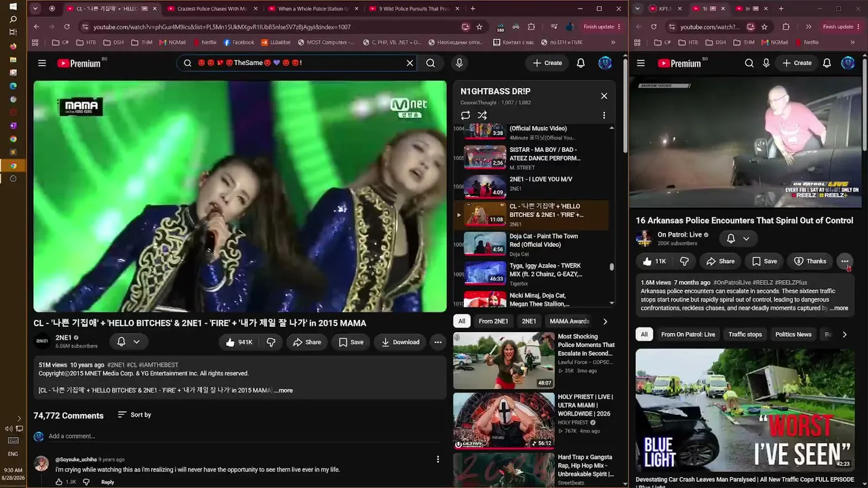Screen dimensions: 868x488
Task: Open more actions under CL MAMA video
Action: click(438, 342)
